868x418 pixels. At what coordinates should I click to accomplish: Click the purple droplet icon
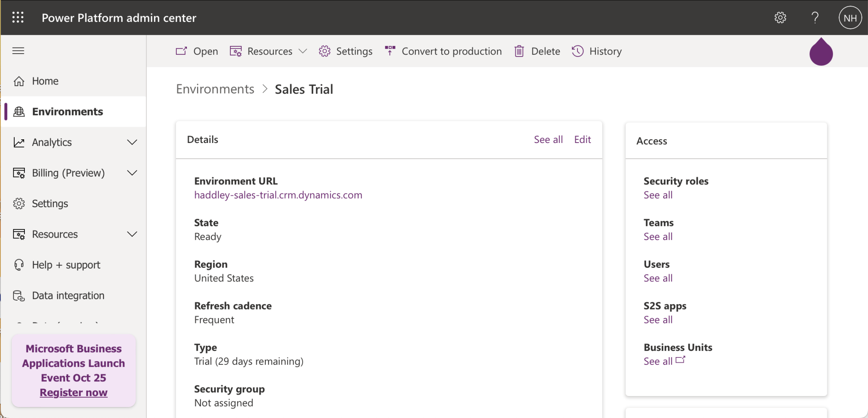tap(821, 52)
